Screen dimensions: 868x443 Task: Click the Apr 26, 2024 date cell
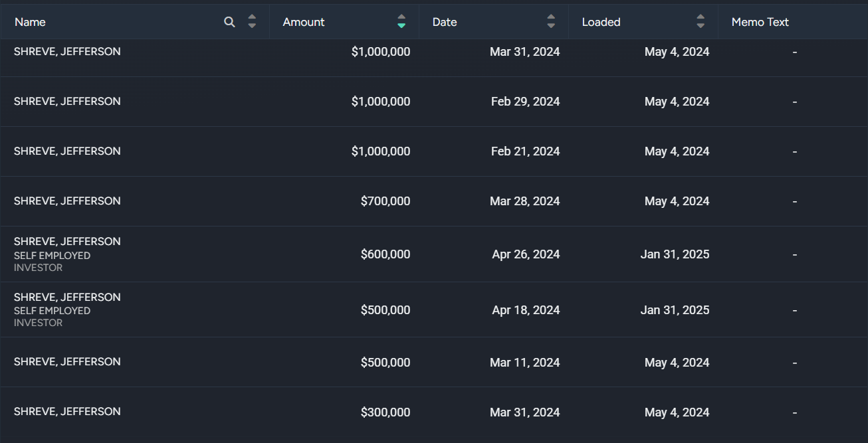pyautogui.click(x=526, y=254)
